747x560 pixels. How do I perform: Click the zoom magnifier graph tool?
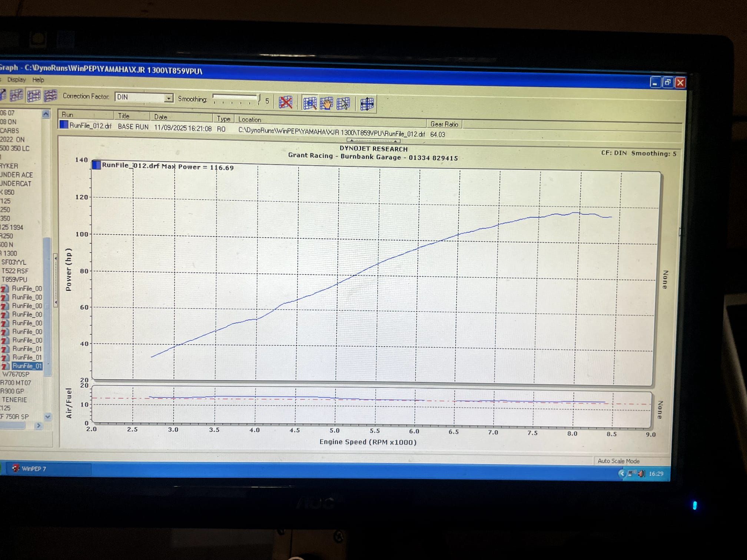(310, 103)
